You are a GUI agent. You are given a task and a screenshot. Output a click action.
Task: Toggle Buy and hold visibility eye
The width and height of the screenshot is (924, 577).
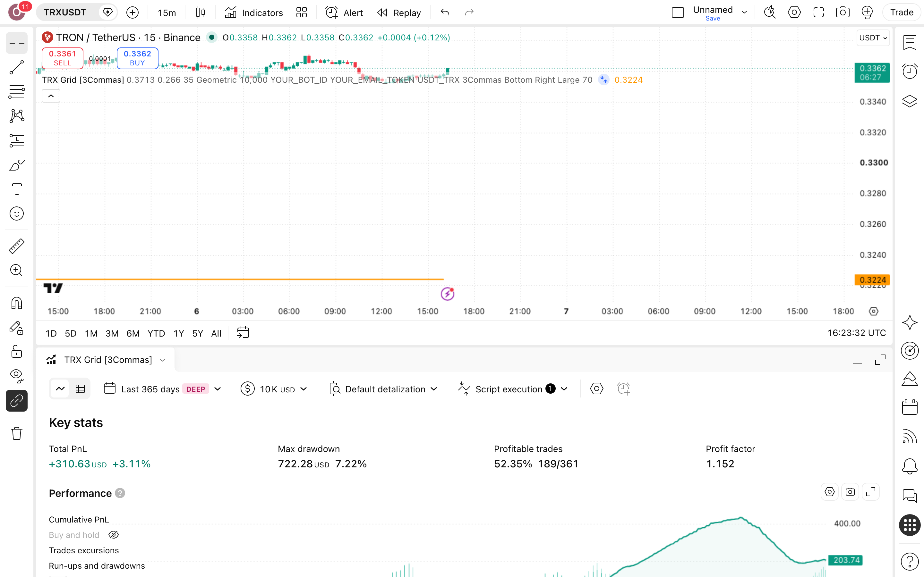click(113, 535)
